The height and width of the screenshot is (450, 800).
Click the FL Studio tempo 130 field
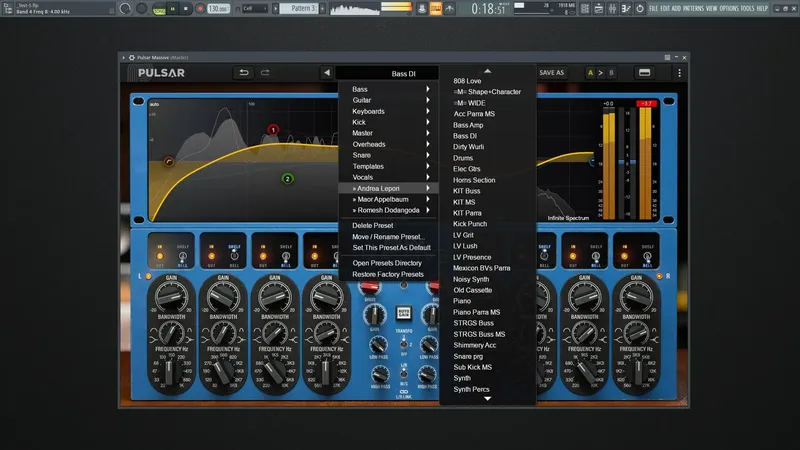point(218,9)
